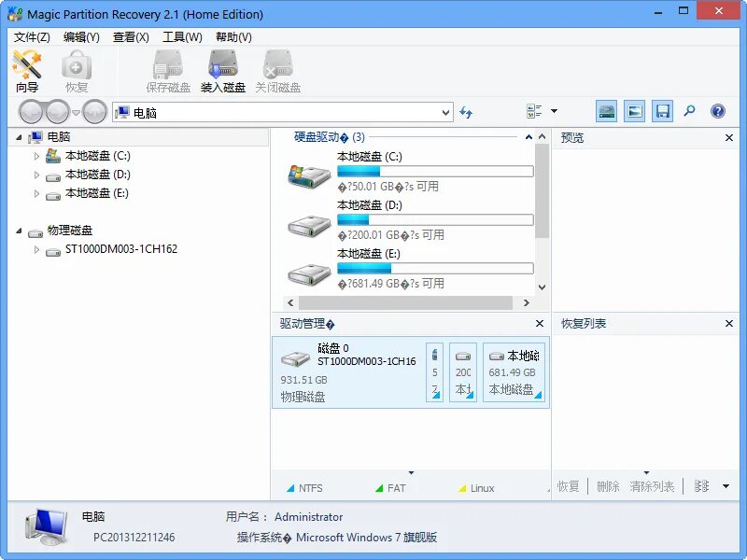
Task: Click the drive D: icon in the list
Action: pos(309,225)
